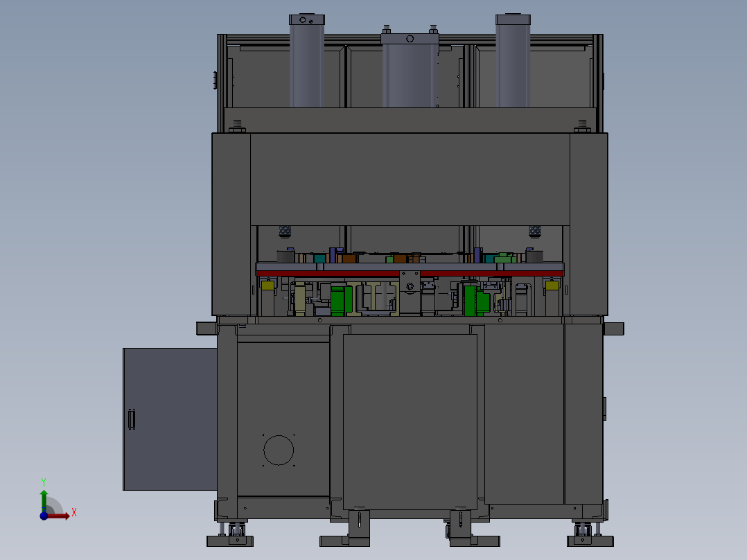Select the handle on the side cabinet door
Image resolution: width=747 pixels, height=560 pixels.
(132, 419)
